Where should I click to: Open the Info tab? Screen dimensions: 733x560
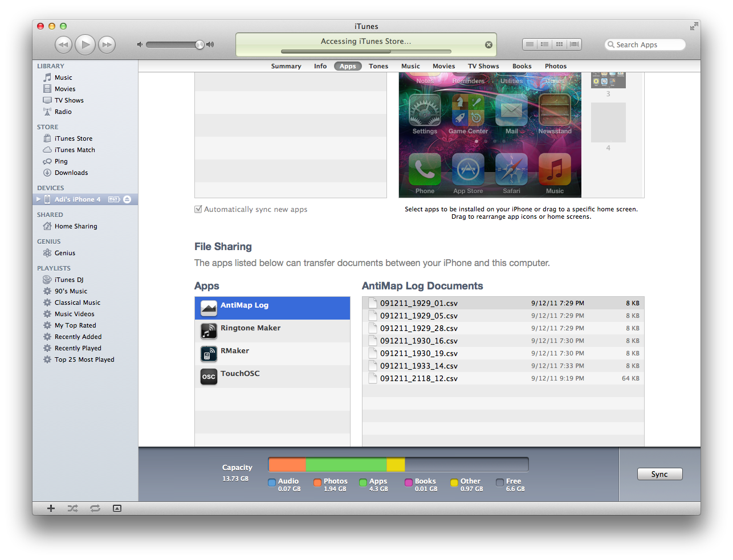coord(320,66)
